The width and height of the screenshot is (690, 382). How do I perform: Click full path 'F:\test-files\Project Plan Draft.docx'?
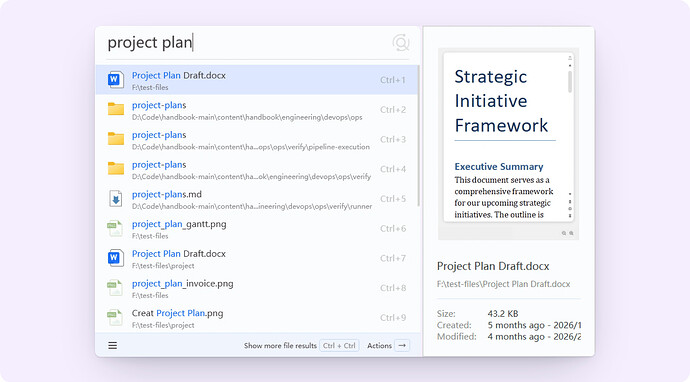(x=503, y=284)
